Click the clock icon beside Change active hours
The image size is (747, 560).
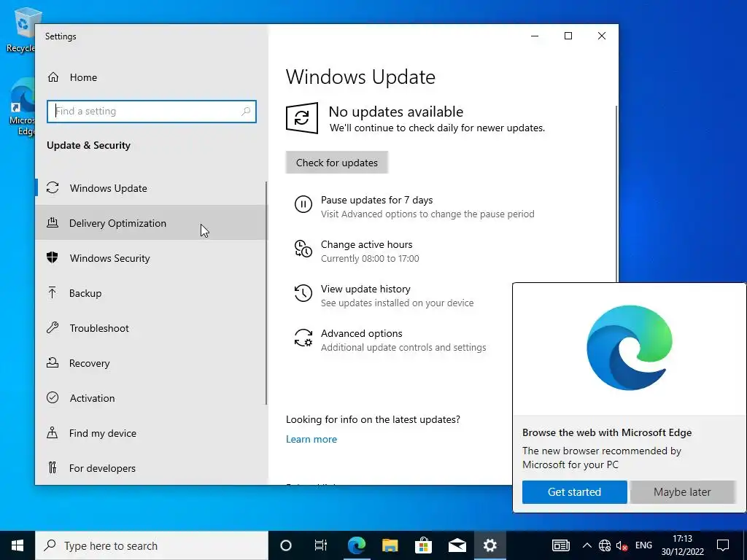click(x=303, y=249)
